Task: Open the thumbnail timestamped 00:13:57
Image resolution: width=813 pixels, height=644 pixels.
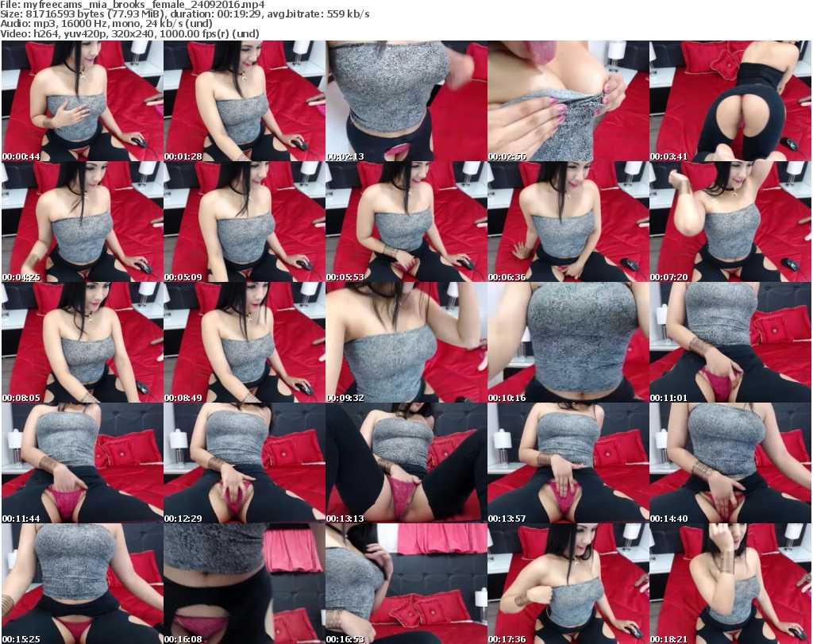Action: tap(568, 463)
